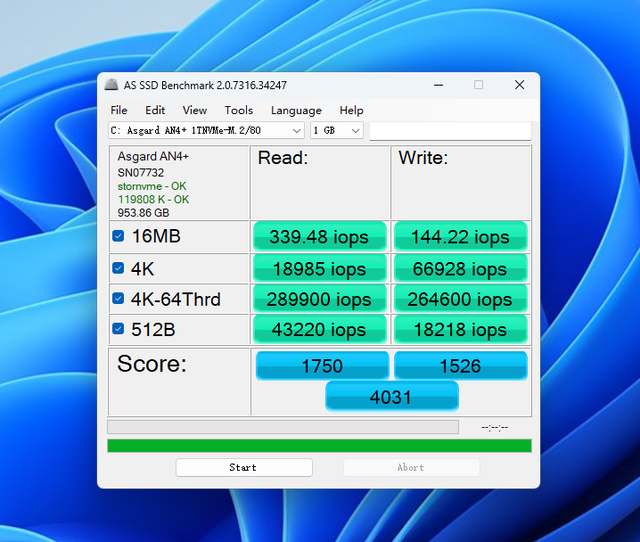
Task: Toggle the 4K test checkbox
Action: click(118, 268)
